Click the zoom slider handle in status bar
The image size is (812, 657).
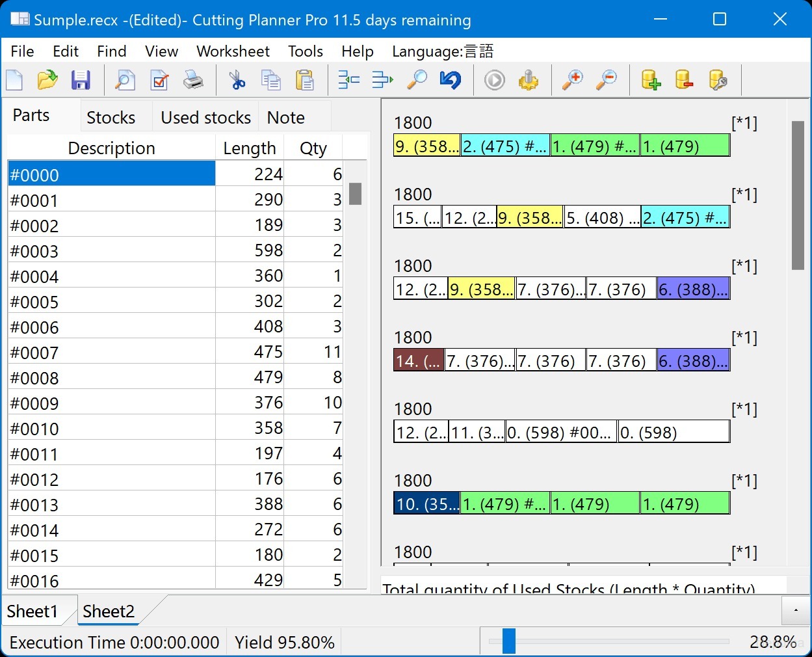tap(509, 641)
